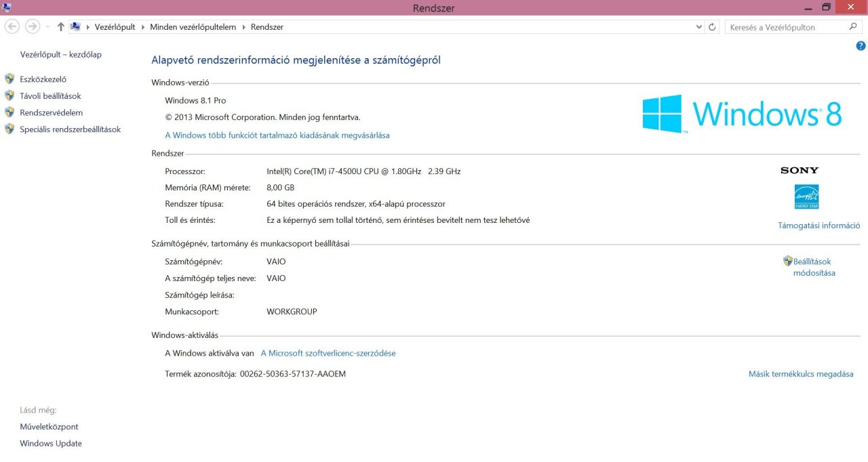Click product ID 00262-50363-57137-AAOEM
The height and width of the screenshot is (462, 868).
pyautogui.click(x=293, y=374)
